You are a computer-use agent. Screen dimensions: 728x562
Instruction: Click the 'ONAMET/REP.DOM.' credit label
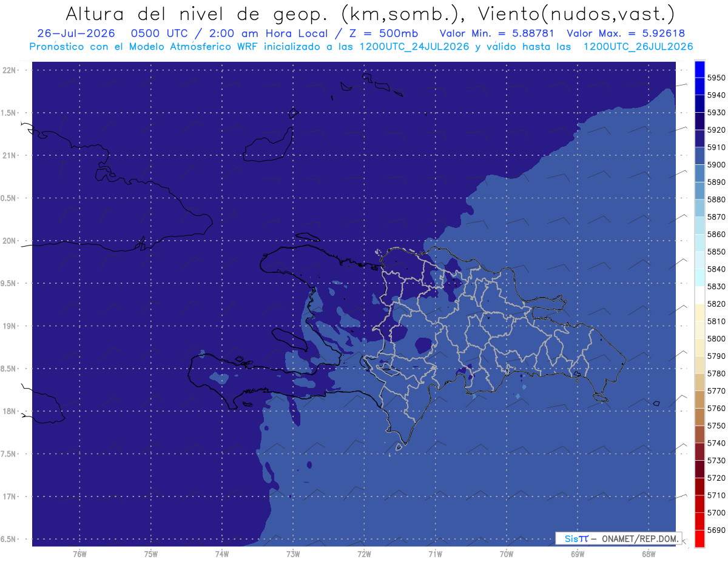point(640,538)
